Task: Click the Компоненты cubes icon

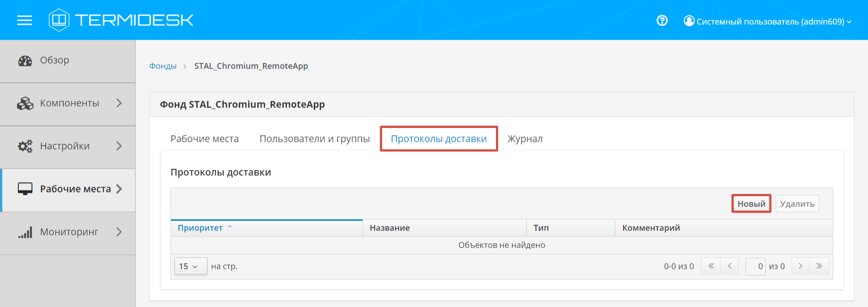Action: click(x=25, y=104)
